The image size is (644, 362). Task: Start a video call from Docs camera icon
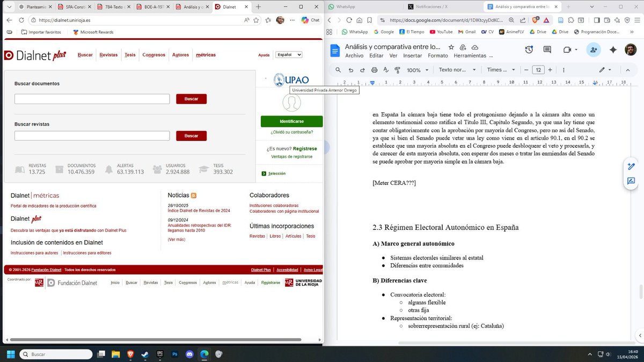pyautogui.click(x=566, y=50)
